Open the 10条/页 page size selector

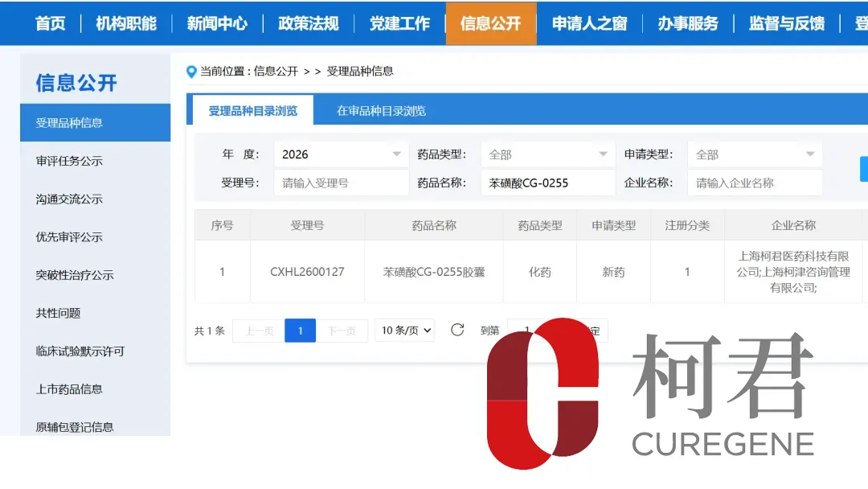pos(404,330)
